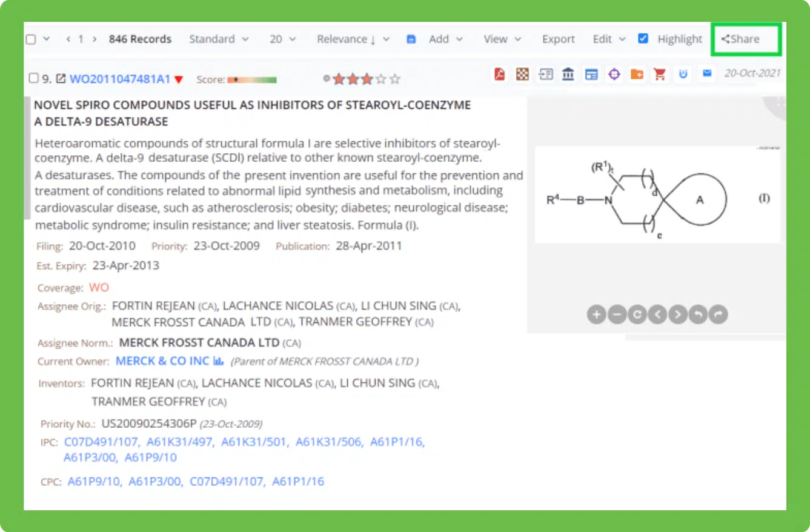Screen dimensions: 810x532
Task: Open patent WO2011047481A1 link
Action: [x=120, y=79]
